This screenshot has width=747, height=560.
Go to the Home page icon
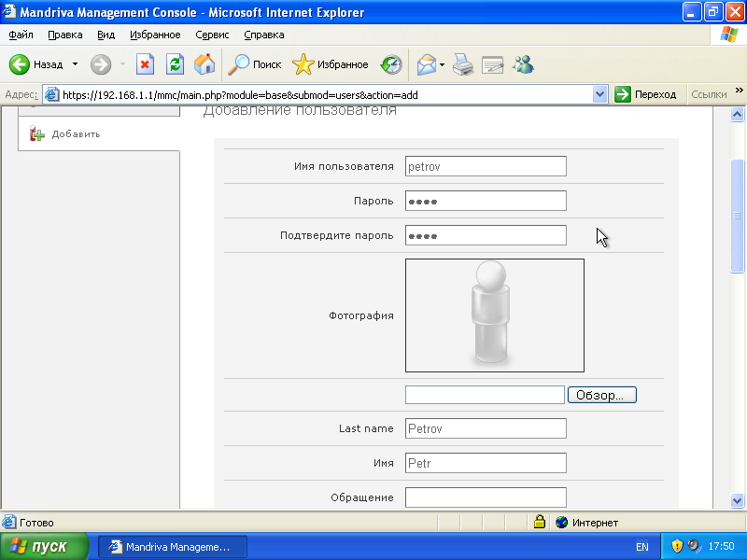pyautogui.click(x=204, y=64)
